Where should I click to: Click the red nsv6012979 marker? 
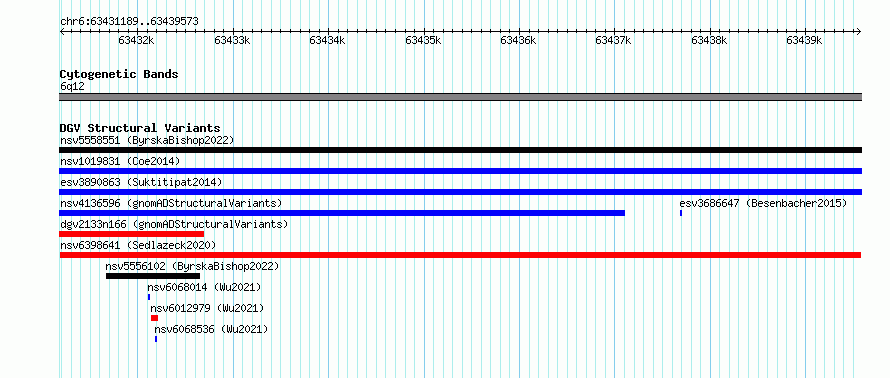point(154,318)
